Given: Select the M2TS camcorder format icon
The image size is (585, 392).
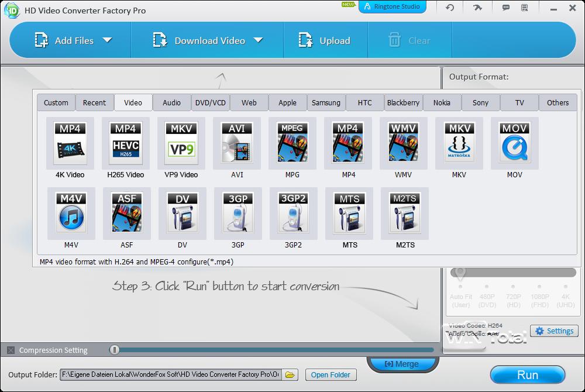Looking at the screenshot, I should [x=405, y=212].
